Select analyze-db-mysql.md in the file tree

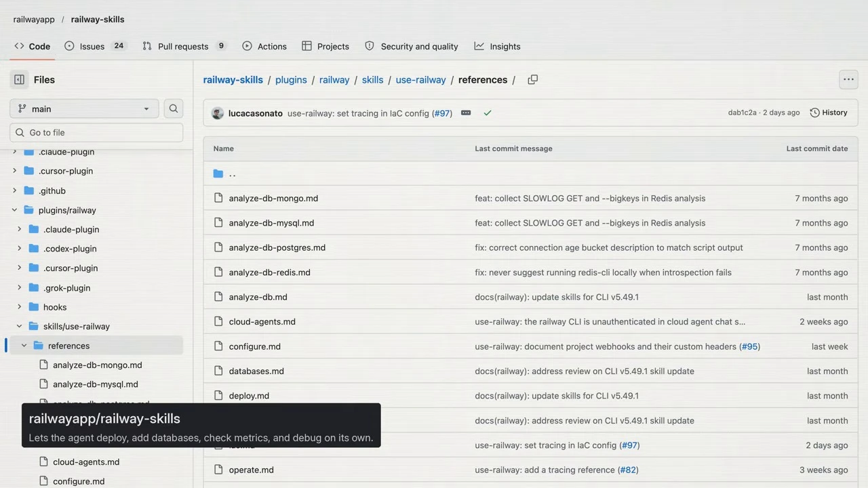[96, 384]
